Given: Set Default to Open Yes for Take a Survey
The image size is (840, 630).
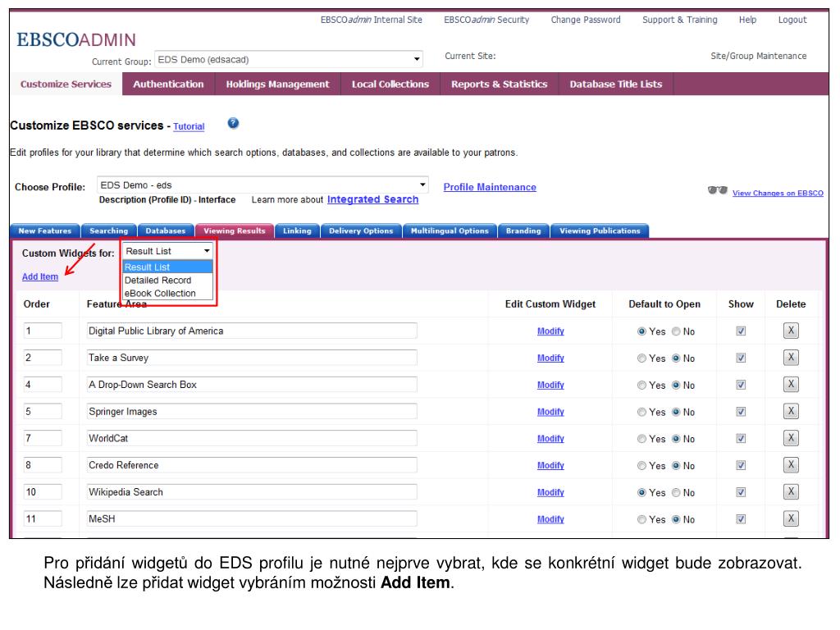Looking at the screenshot, I should pos(641,358).
